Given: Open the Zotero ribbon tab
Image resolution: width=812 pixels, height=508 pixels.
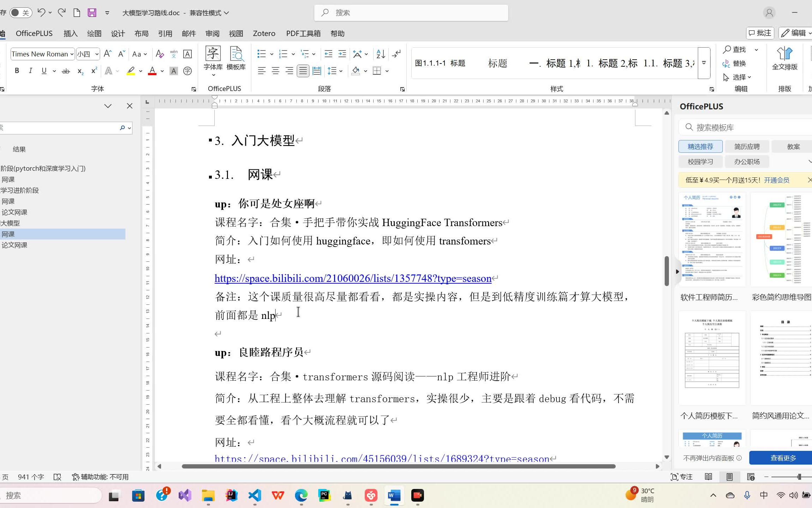Looking at the screenshot, I should pyautogui.click(x=264, y=33).
